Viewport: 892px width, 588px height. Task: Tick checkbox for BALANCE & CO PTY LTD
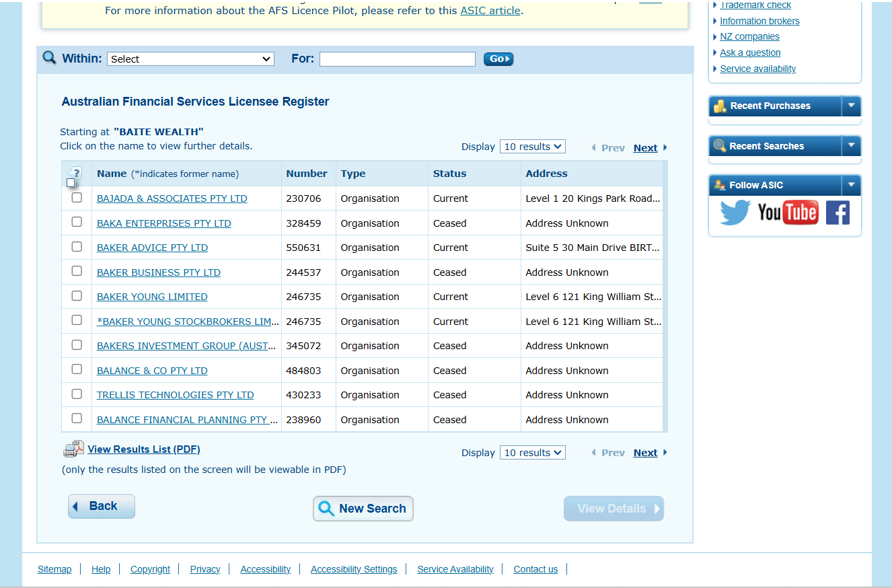[77, 369]
